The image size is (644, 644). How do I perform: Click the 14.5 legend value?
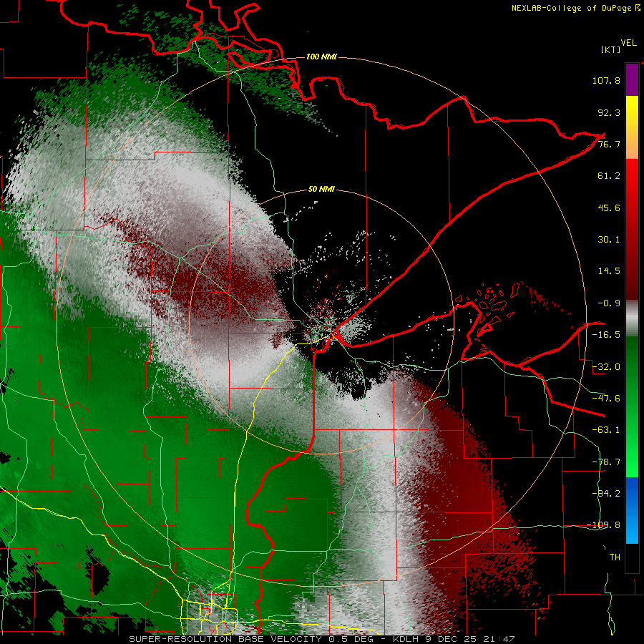(x=609, y=271)
